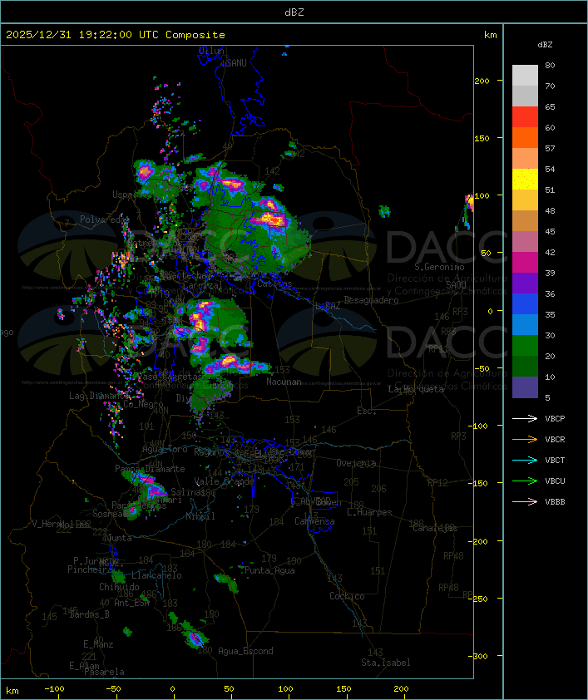The image size is (588, 700).
Task: Click the Llancanelo map label
Action: point(156,576)
